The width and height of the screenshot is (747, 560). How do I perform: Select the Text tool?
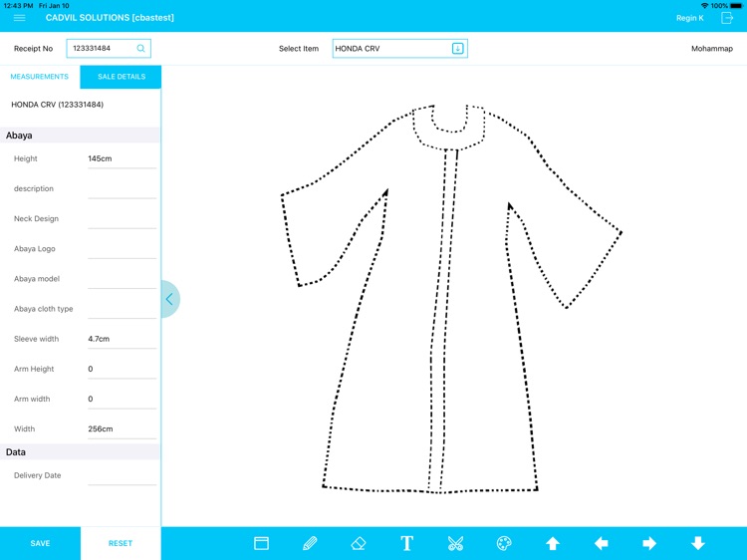coord(406,543)
